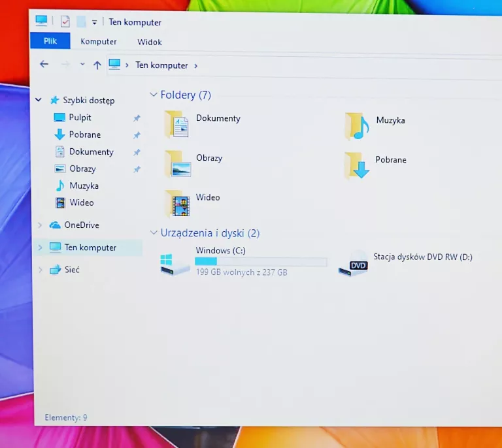The height and width of the screenshot is (448, 502).
Task: Select the Obrazy folder icon in main pane
Action: (x=178, y=164)
